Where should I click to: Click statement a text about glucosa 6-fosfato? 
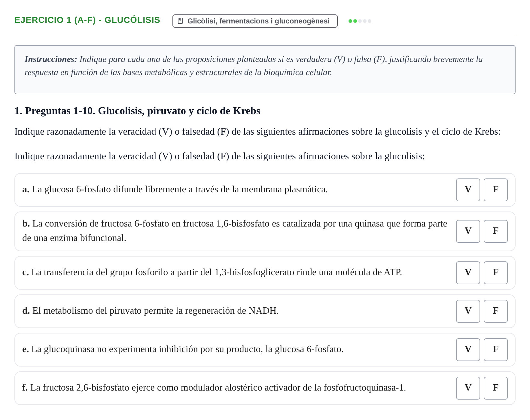pos(175,190)
